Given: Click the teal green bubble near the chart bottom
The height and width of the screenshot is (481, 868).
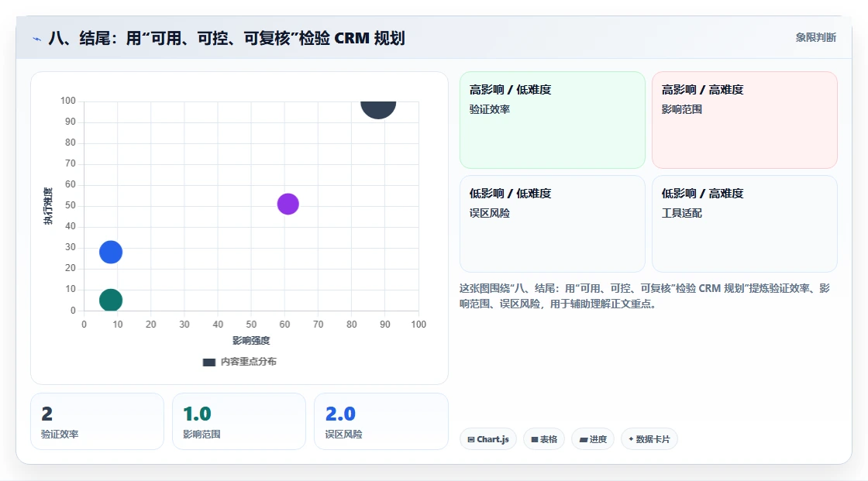Looking at the screenshot, I should point(111,300).
